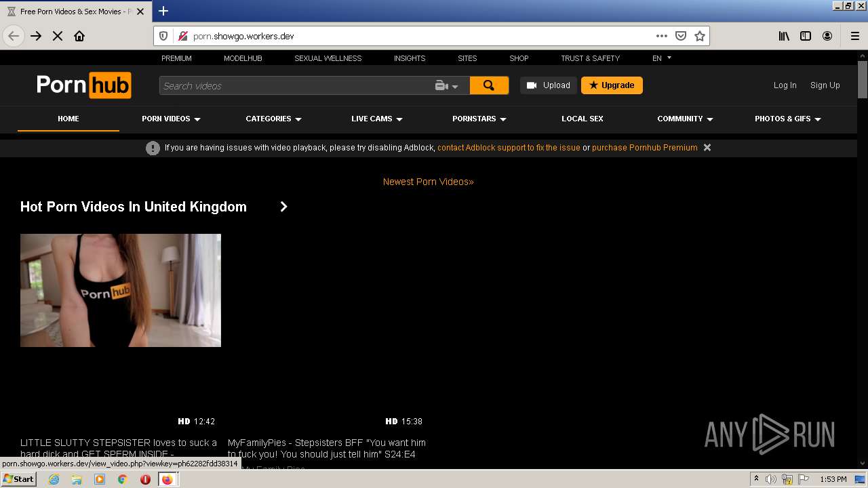Image resolution: width=868 pixels, height=488 pixels.
Task: Open the Newest Videos link
Action: (428, 182)
